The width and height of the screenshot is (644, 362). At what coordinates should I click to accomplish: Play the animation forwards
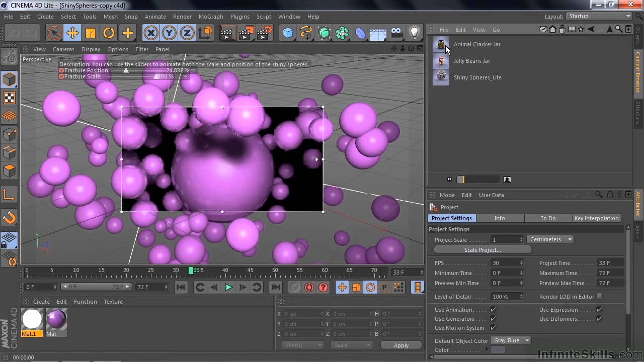tap(228, 287)
